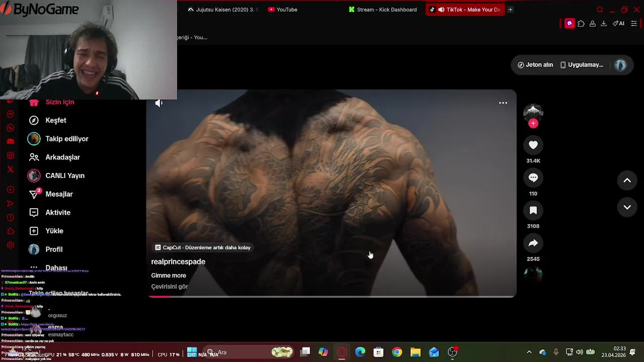
Task: Expand the Dahası more menu
Action: (x=56, y=268)
